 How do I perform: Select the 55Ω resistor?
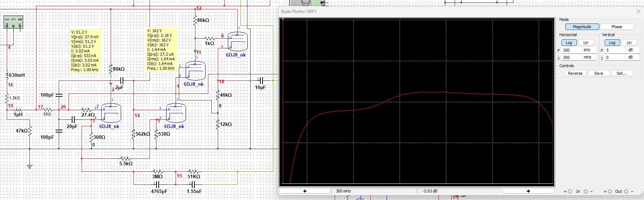pos(47,110)
